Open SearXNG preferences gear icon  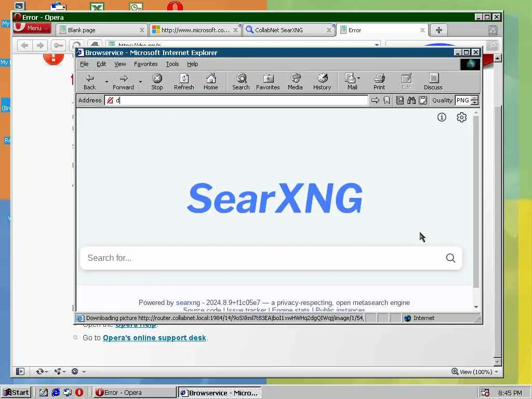461,117
